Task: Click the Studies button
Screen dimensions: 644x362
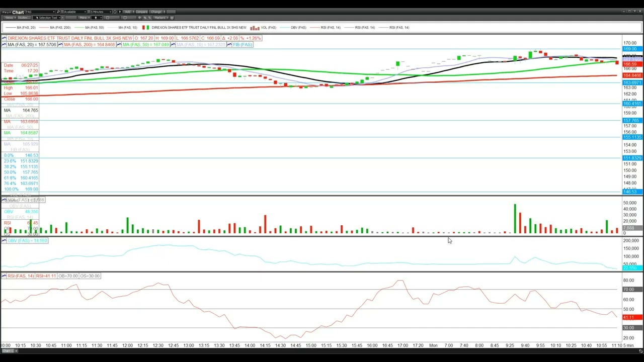Action: click(24, 18)
